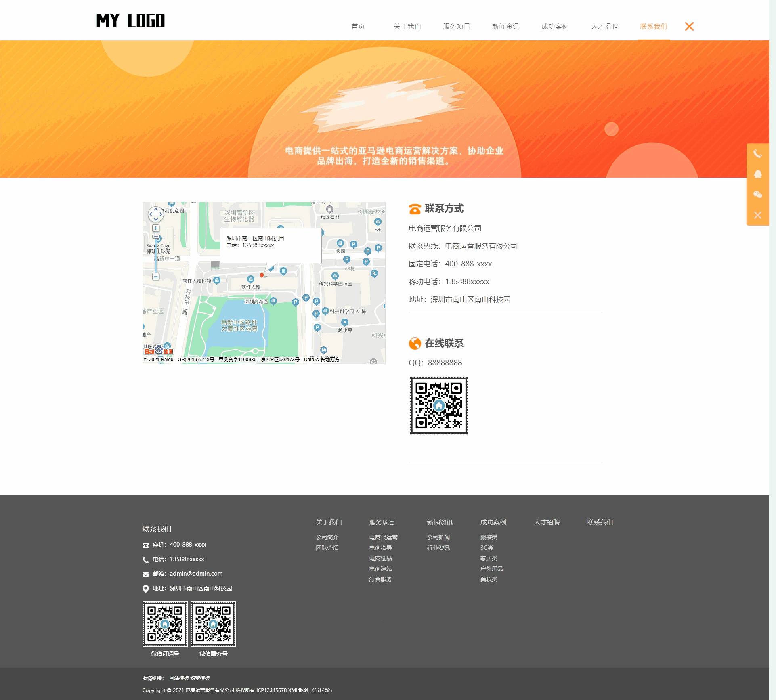The height and width of the screenshot is (700, 776).
Task: Click the 行业资讯 footer link
Action: point(438,548)
